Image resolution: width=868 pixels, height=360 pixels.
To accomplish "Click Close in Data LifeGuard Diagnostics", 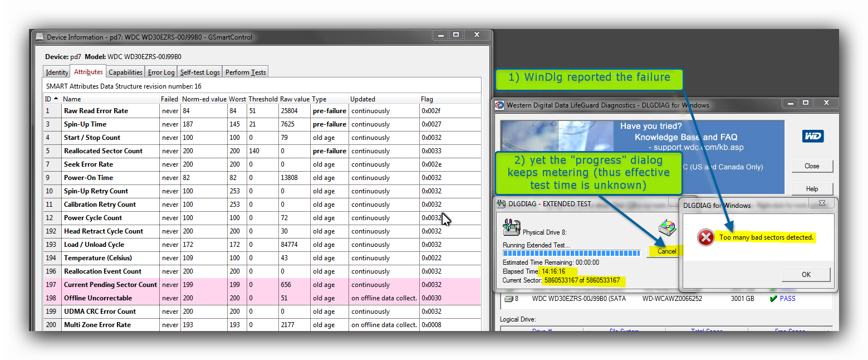I will click(812, 166).
